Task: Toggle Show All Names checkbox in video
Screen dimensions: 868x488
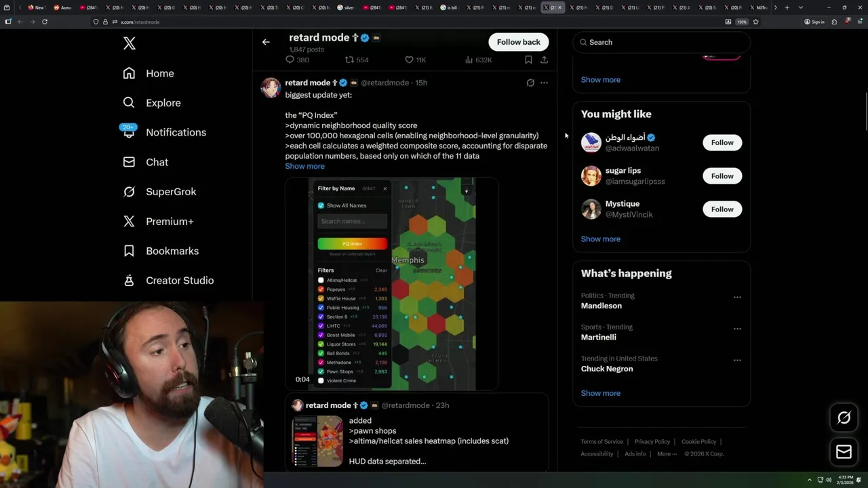Action: pos(321,205)
